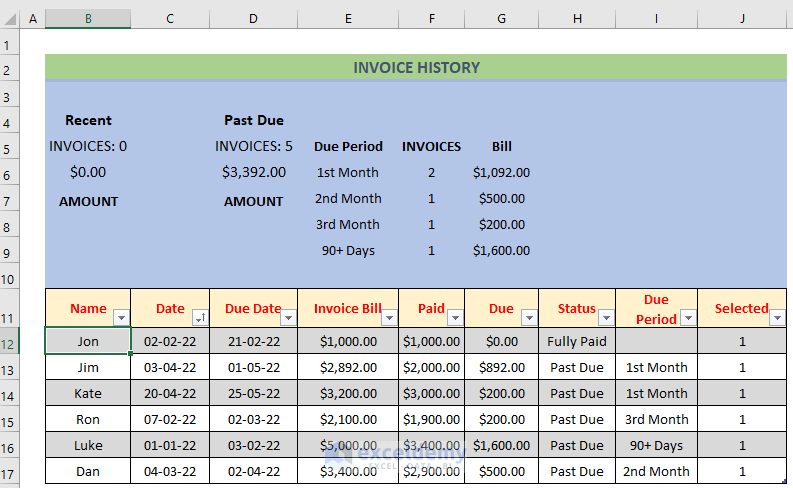This screenshot has height=488, width=793.
Task: Open the Selected column filter dropdown
Action: [x=777, y=318]
